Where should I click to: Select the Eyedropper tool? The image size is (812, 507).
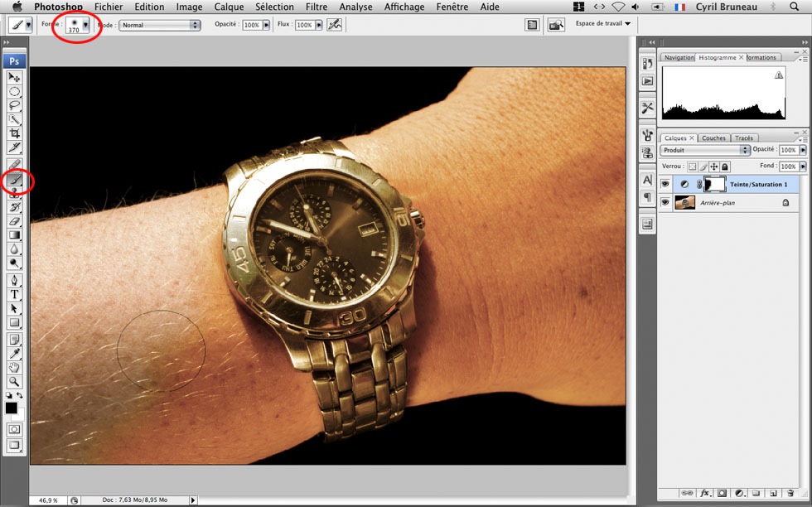[x=15, y=354]
